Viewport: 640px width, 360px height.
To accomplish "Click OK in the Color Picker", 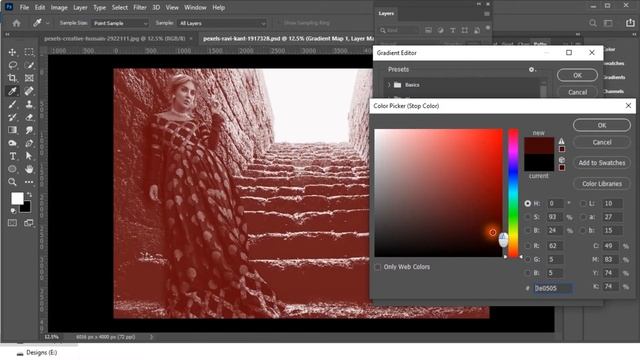I will pos(602,125).
